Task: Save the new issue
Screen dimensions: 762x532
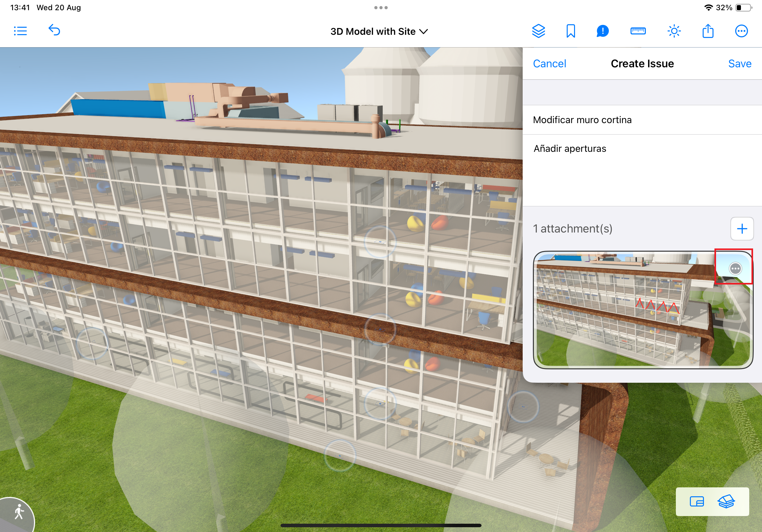Action: [739, 64]
